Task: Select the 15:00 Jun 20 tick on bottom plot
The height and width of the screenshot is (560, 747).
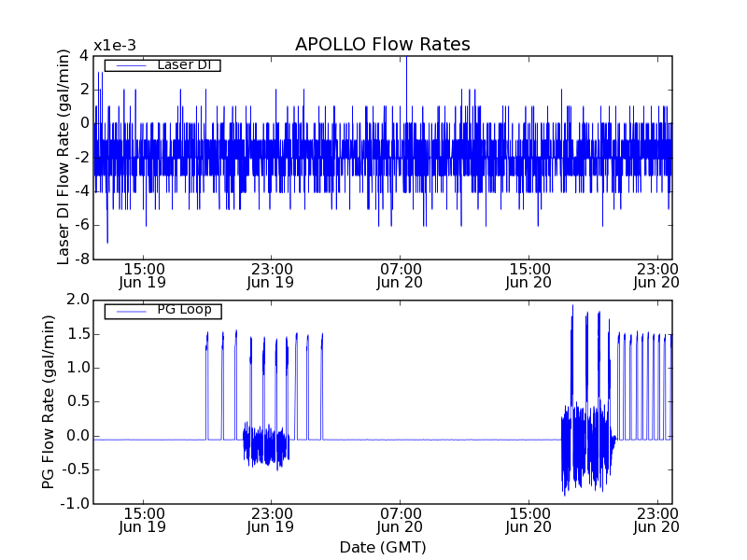Action: point(529,520)
